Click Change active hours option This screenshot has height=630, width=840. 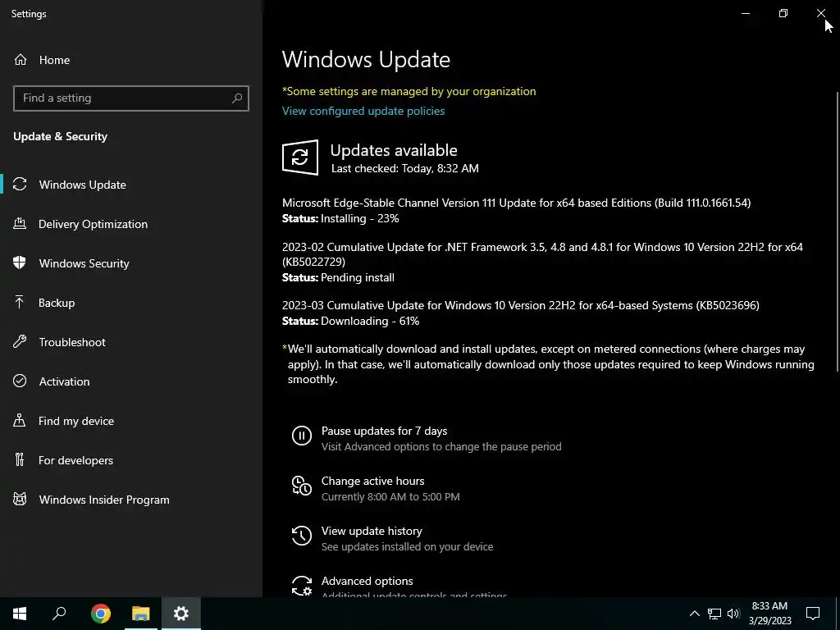(373, 481)
